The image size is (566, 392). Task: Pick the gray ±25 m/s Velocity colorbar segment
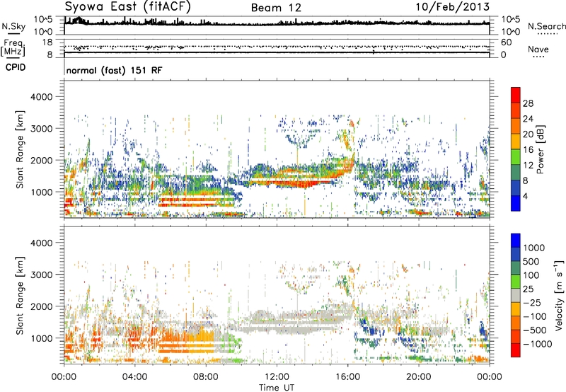pos(516,296)
